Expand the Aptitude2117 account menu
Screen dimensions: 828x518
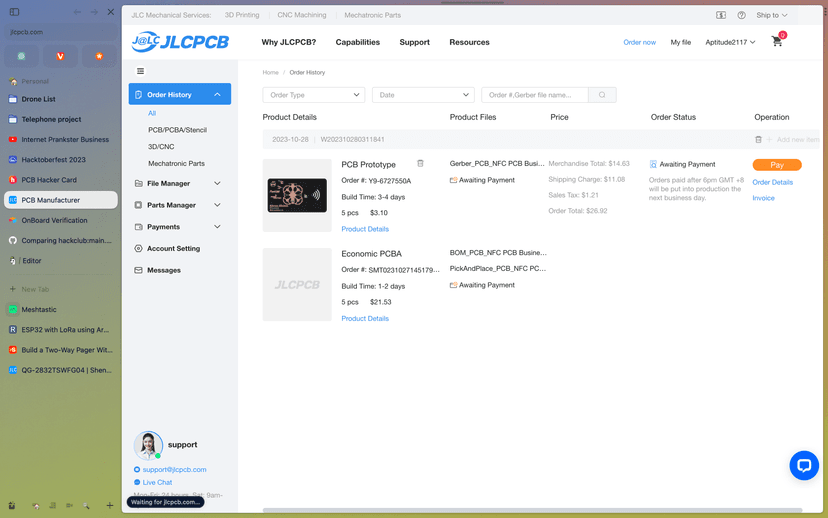[730, 43]
